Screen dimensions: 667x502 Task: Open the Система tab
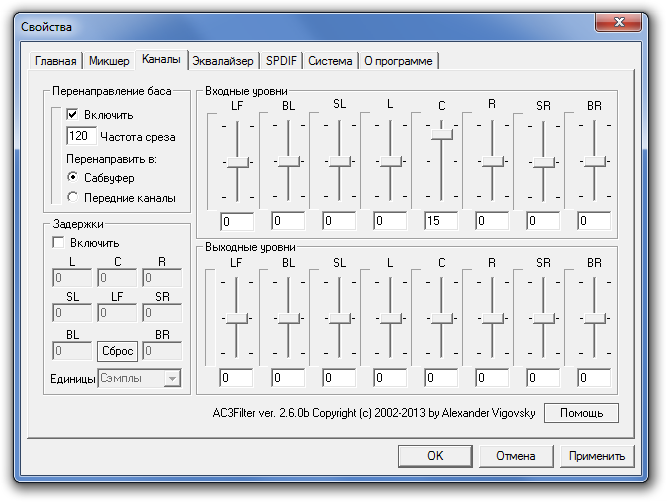pos(330,61)
